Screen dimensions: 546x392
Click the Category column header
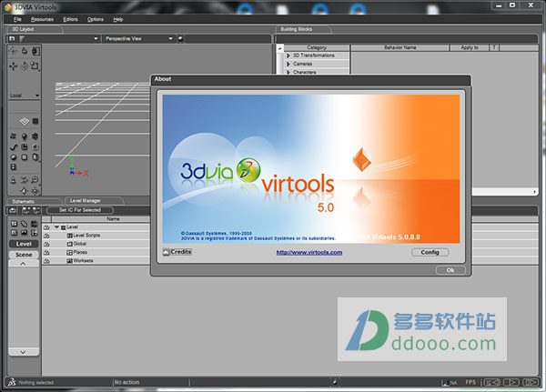point(317,47)
